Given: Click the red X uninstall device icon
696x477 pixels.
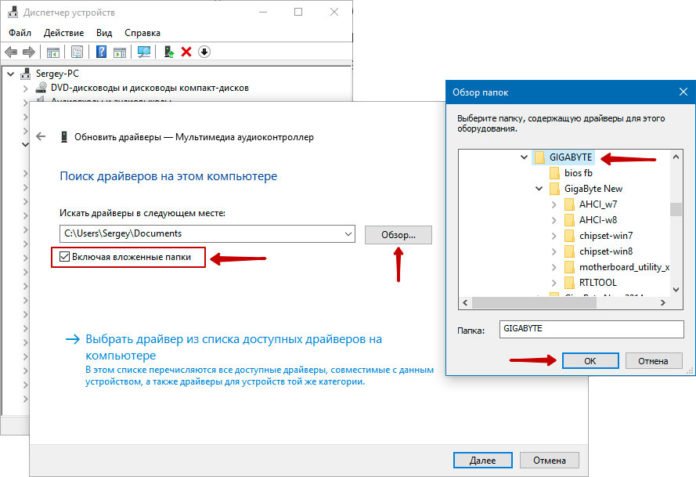Looking at the screenshot, I should (x=186, y=52).
